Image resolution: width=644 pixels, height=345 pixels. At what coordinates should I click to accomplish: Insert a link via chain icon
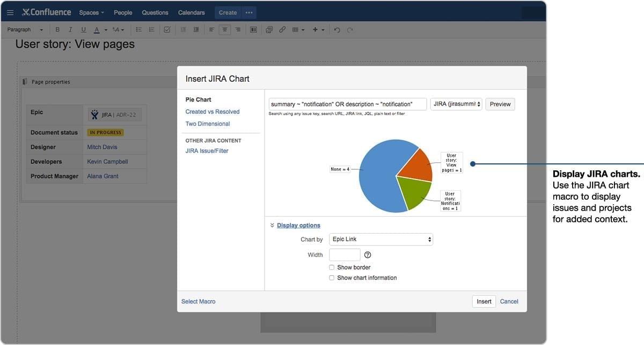282,30
